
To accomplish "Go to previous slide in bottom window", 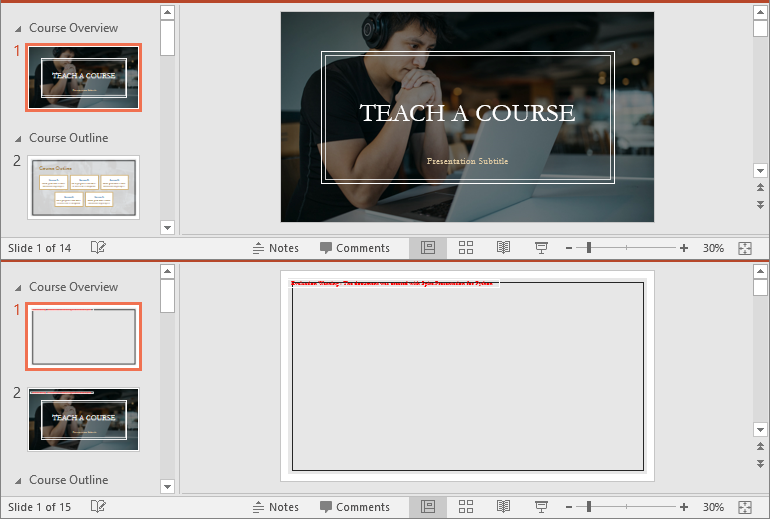I will pos(760,446).
